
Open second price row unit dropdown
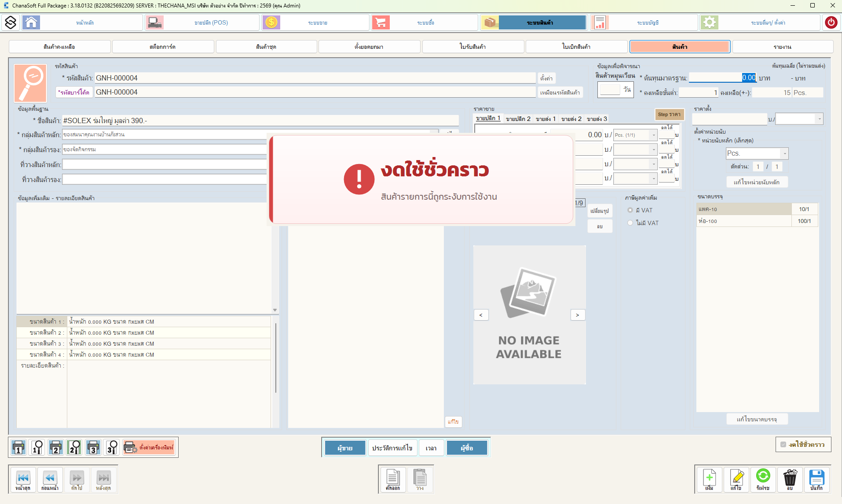[653, 150]
